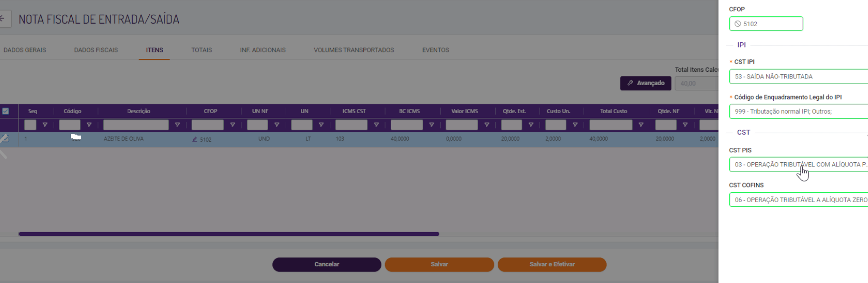Image resolution: width=868 pixels, height=283 pixels.
Task: Sort by the Qtde. Est. column header
Action: click(x=514, y=111)
